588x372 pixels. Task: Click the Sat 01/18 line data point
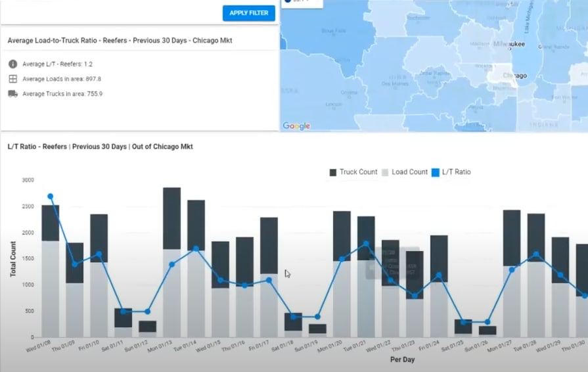(293, 317)
